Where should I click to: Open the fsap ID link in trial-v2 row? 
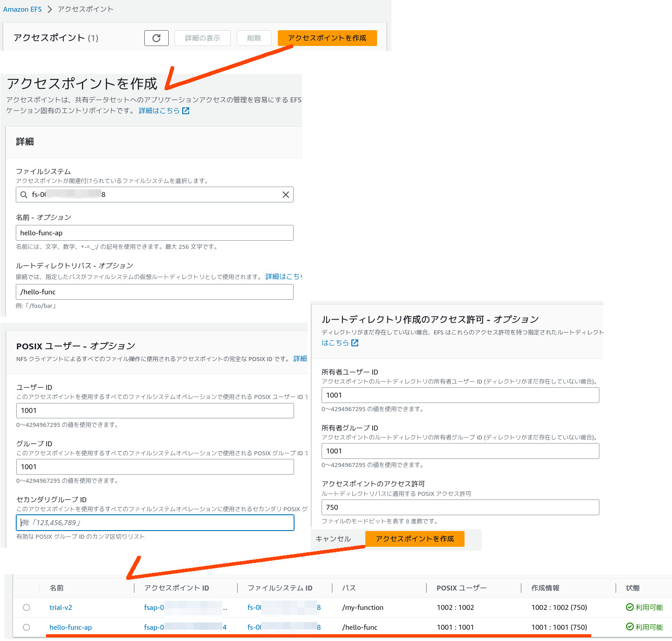point(185,608)
